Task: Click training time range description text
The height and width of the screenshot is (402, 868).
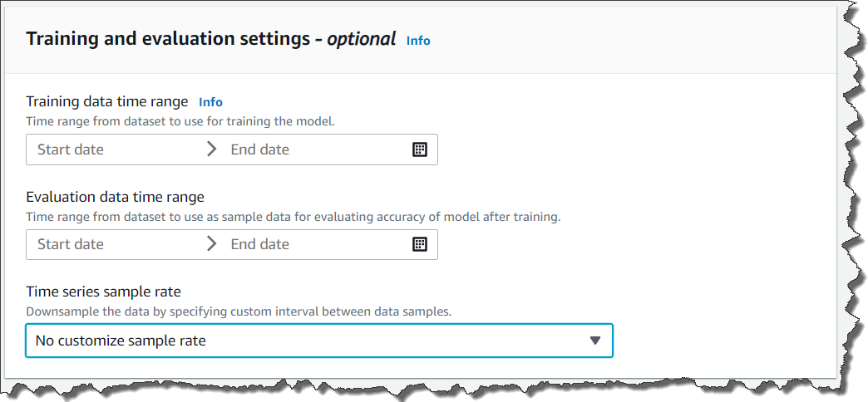Action: click(x=180, y=121)
